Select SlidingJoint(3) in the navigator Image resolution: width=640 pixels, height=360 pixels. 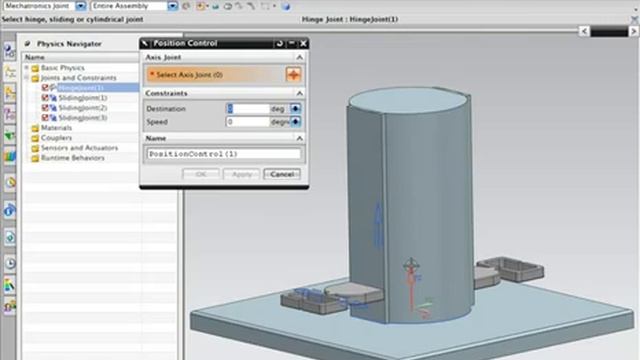[83, 118]
